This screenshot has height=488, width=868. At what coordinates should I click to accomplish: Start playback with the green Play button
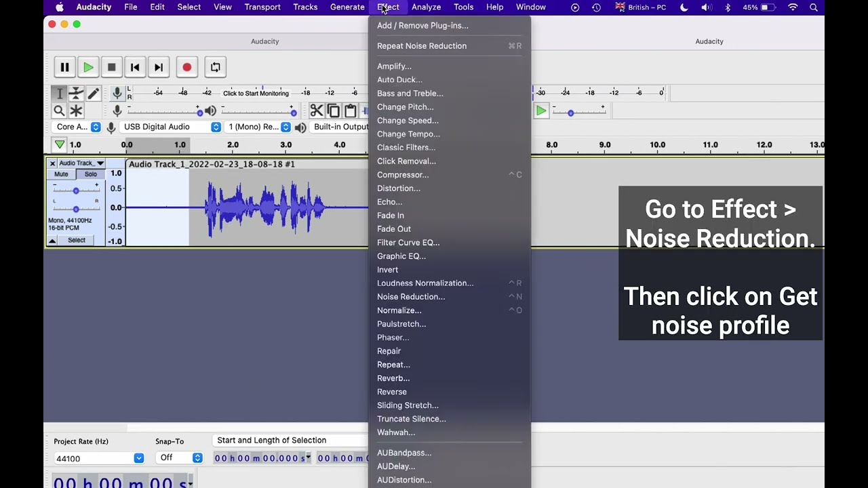click(88, 67)
